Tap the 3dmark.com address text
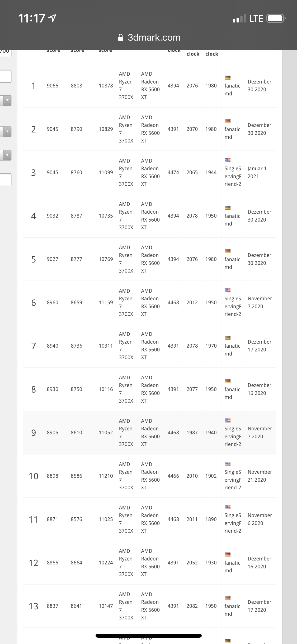 [x=154, y=38]
